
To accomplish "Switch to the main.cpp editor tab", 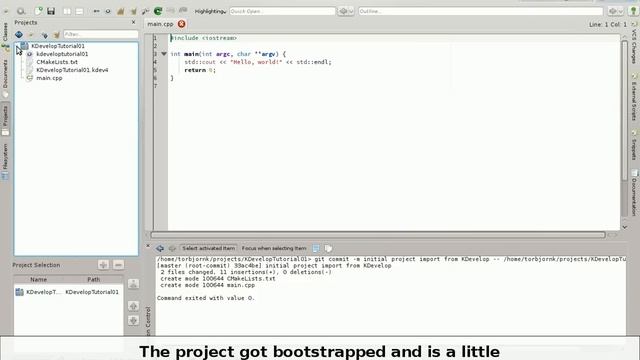I will pos(160,24).
